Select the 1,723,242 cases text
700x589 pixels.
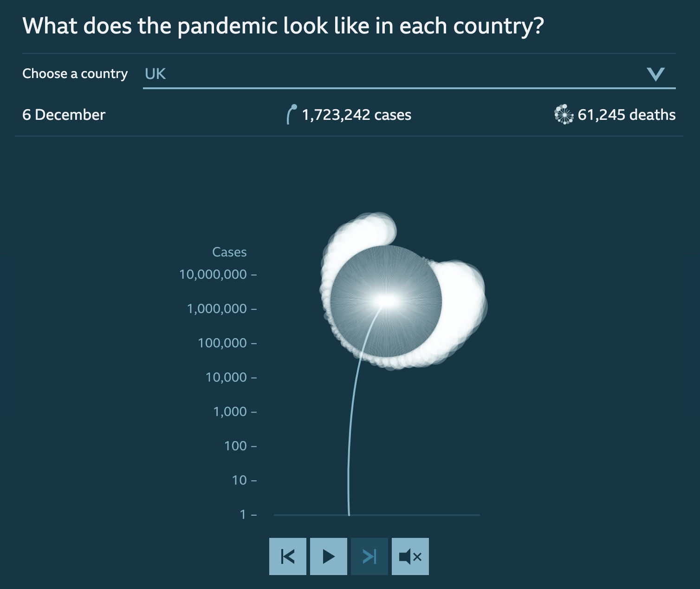[x=356, y=115]
